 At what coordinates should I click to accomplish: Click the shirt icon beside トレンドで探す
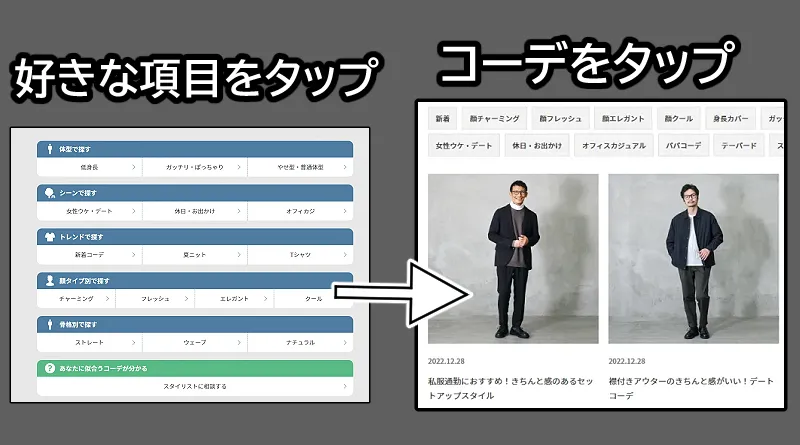point(50,237)
